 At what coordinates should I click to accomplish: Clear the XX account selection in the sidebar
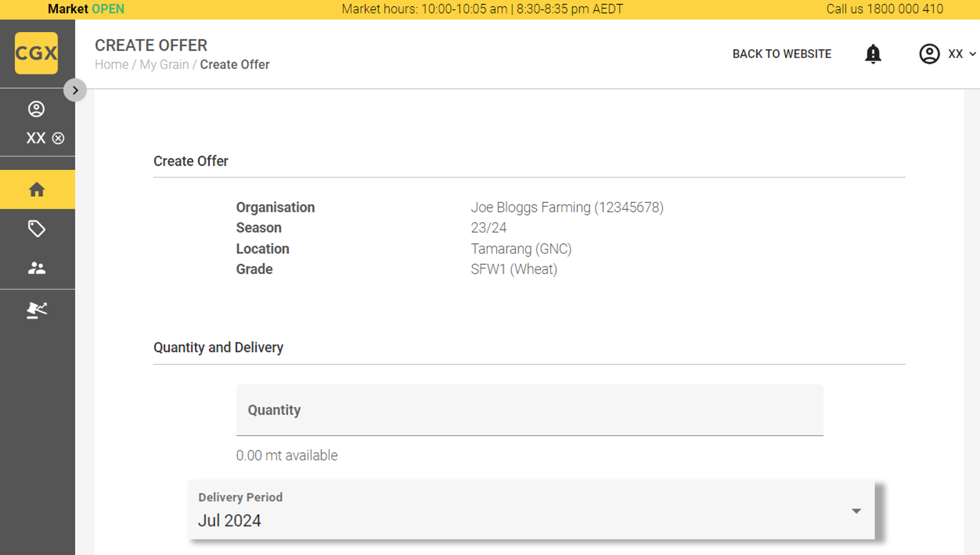click(58, 138)
